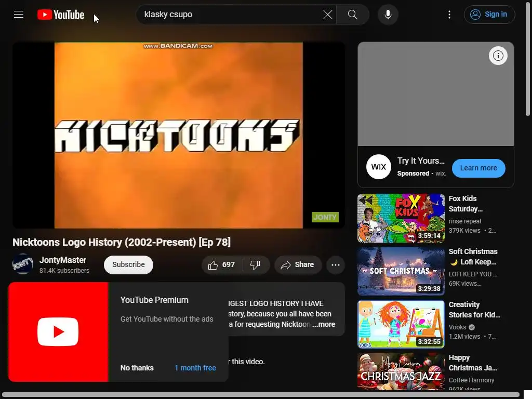
Task: Open Vooks channel name
Action: (457, 327)
